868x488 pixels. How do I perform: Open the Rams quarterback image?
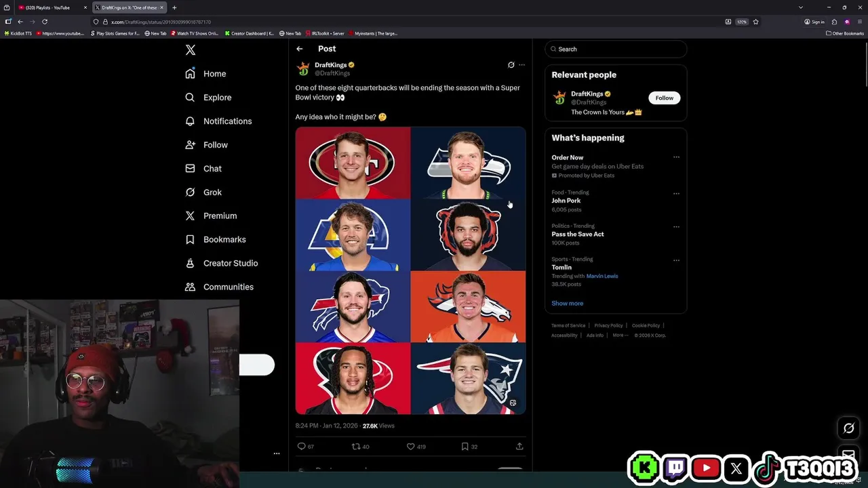353,235
